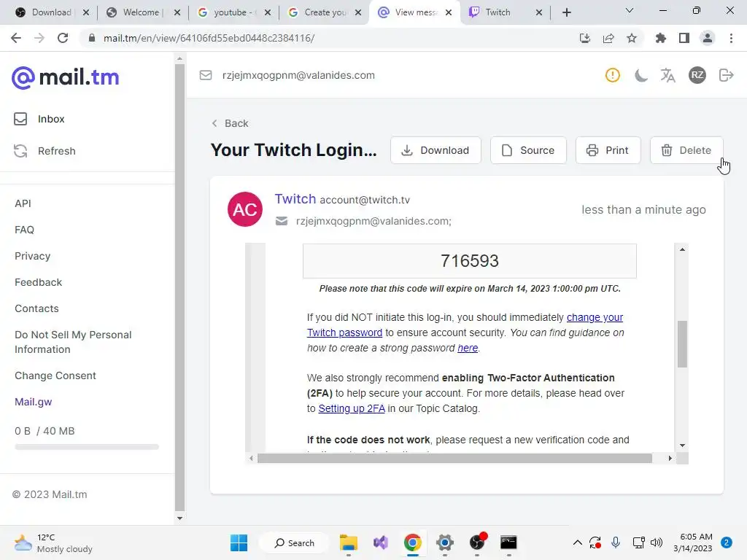
Task: Click the taskbar Search box
Action: [x=295, y=542]
